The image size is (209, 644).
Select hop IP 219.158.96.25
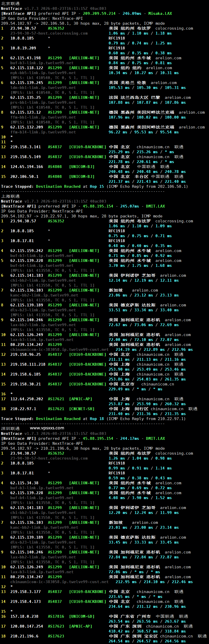(25, 355)
